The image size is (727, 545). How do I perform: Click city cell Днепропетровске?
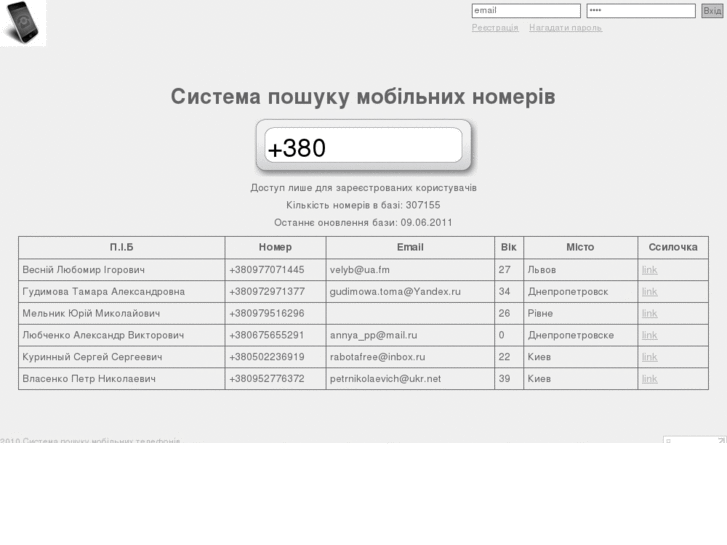click(x=571, y=335)
